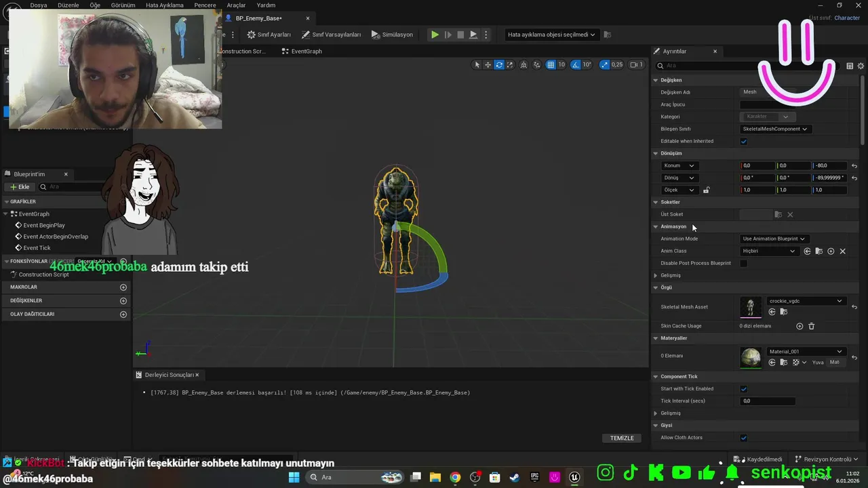Viewport: 868px width, 488px height.
Task: Click the Ekle add button
Action: pos(20,186)
